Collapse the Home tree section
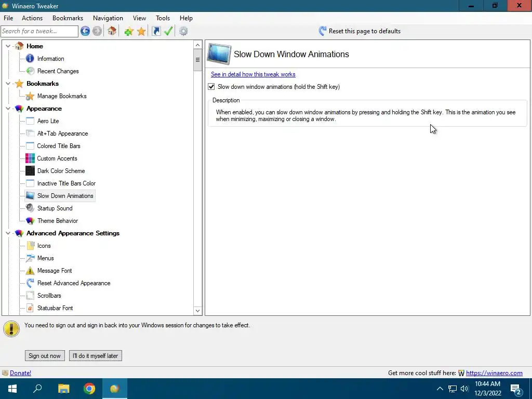The image size is (532, 399). point(8,46)
